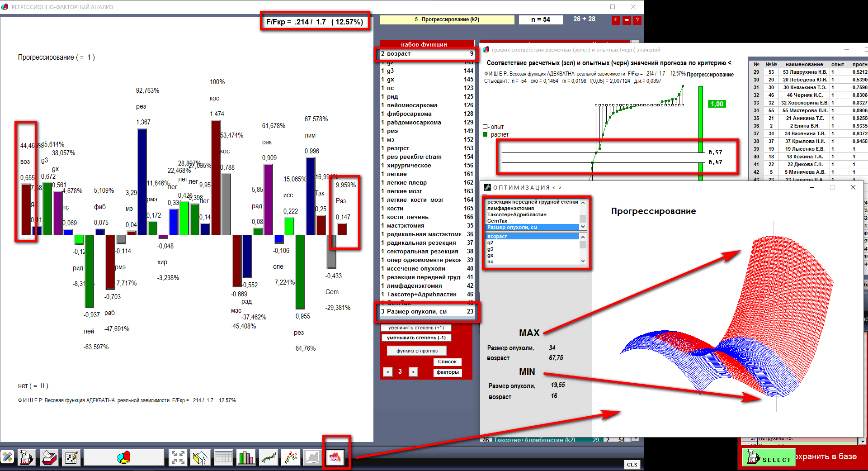Select 'лейомиосаркома' in the function list
This screenshot has width=868, height=471.
tap(412, 105)
